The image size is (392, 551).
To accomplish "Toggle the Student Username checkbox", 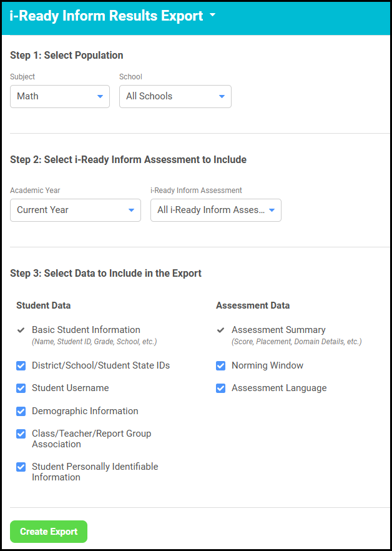I will point(21,389).
